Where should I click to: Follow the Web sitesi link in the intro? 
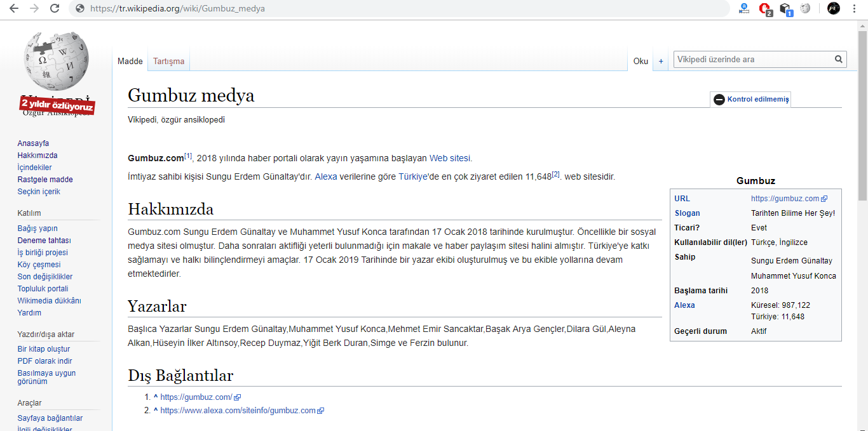tap(449, 158)
